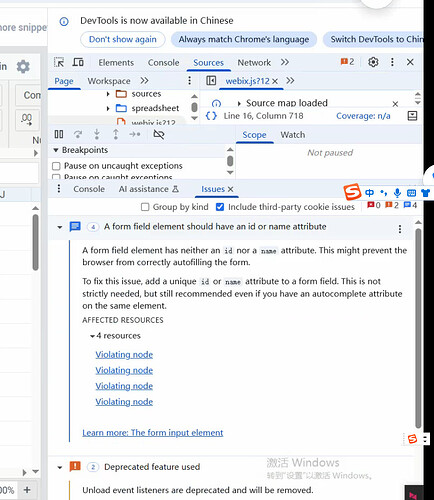The width and height of the screenshot is (434, 500).
Task: Click the issues counter badge showing 2
Action: tap(347, 62)
